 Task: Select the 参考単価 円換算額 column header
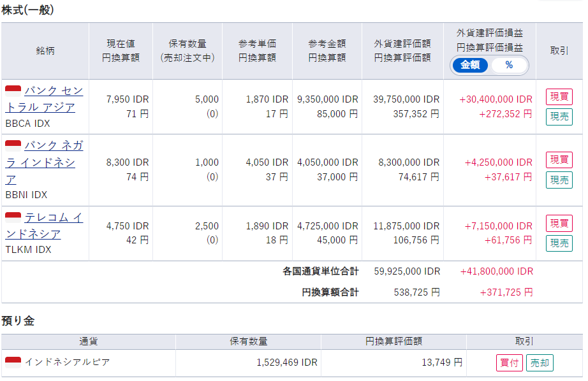coord(257,51)
